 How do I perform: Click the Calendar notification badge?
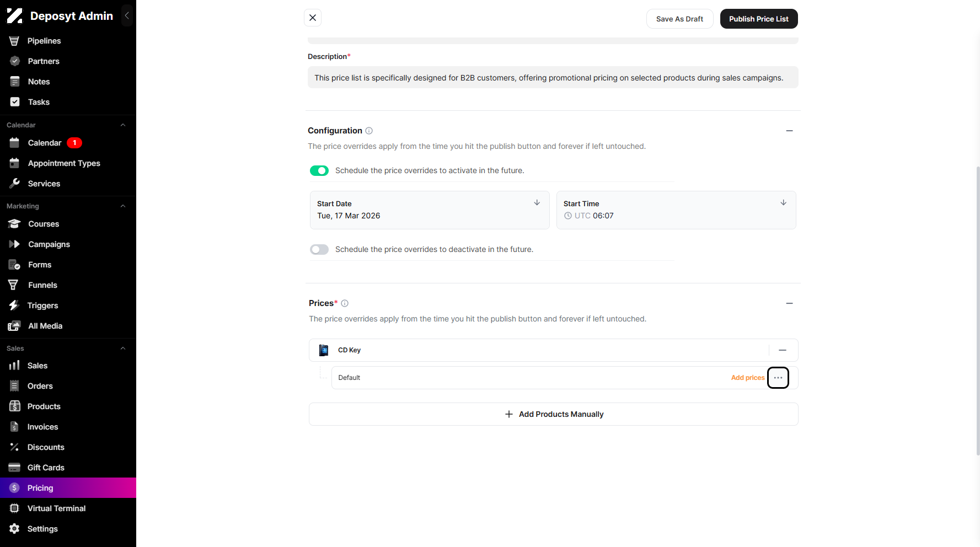click(x=74, y=143)
